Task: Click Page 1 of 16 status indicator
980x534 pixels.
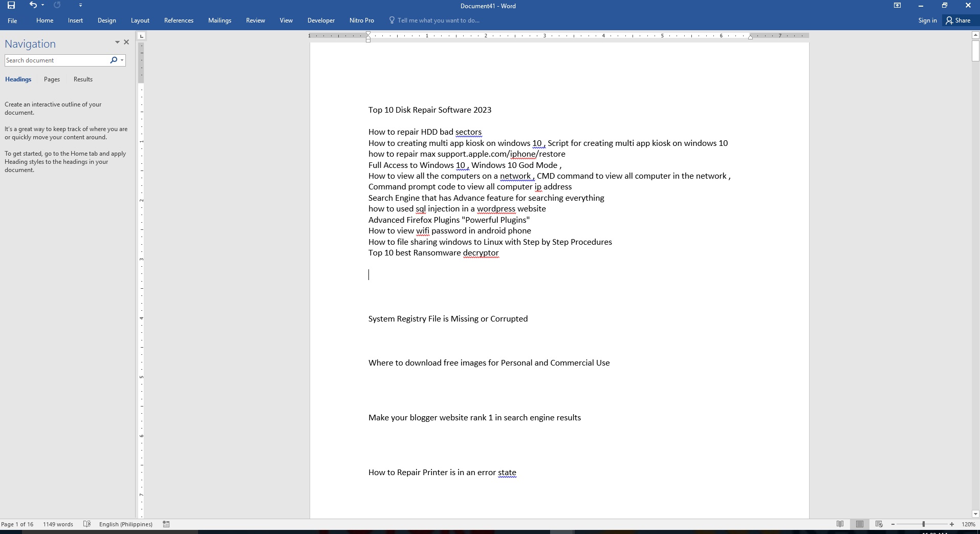Action: pyautogui.click(x=17, y=524)
